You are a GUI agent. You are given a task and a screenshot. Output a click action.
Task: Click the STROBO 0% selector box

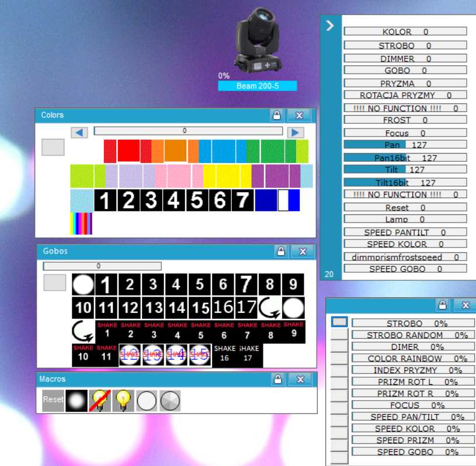tap(339, 322)
